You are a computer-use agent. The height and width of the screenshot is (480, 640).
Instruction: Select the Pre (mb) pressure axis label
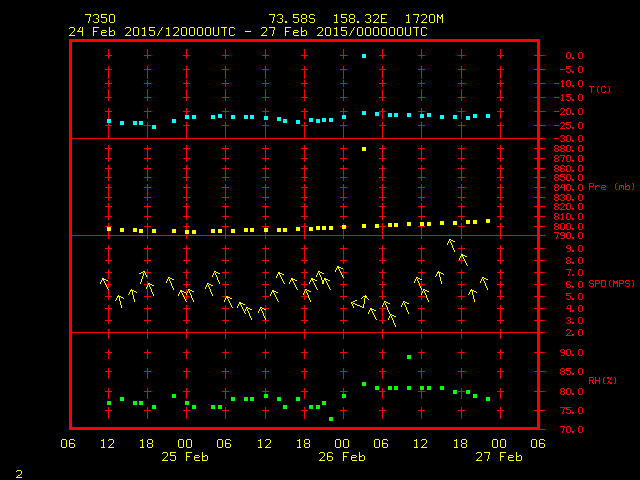point(612,187)
